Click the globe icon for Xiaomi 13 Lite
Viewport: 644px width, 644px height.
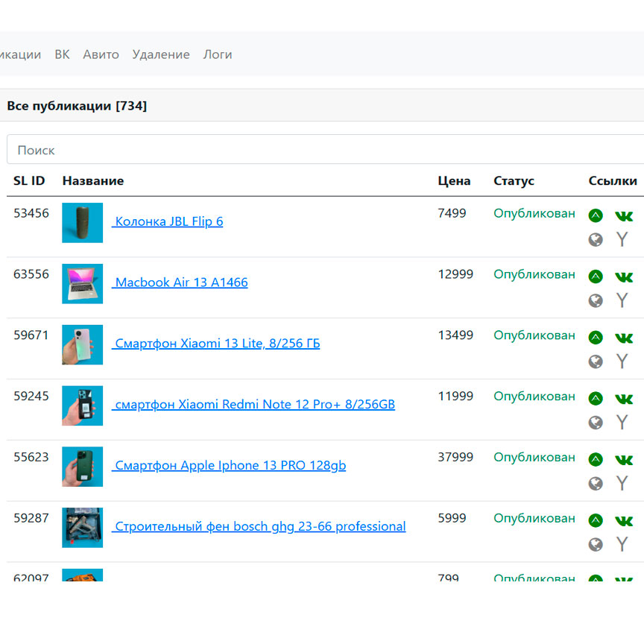click(596, 362)
